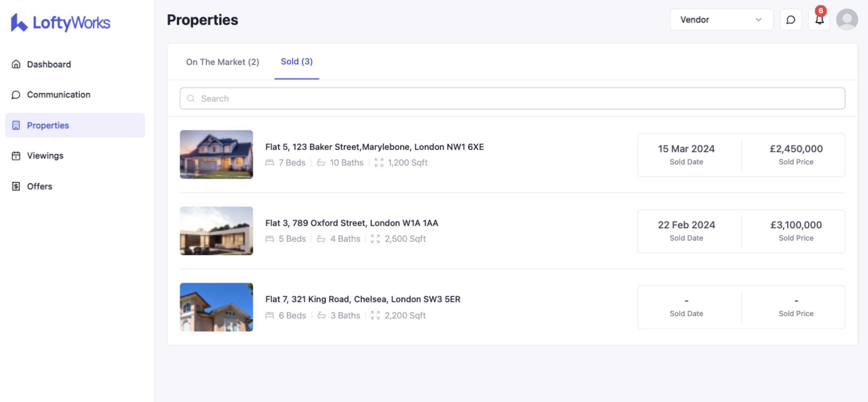Screen dimensions: 868x402
Task: Click the £3,100,000 sold price box
Action: pos(795,231)
